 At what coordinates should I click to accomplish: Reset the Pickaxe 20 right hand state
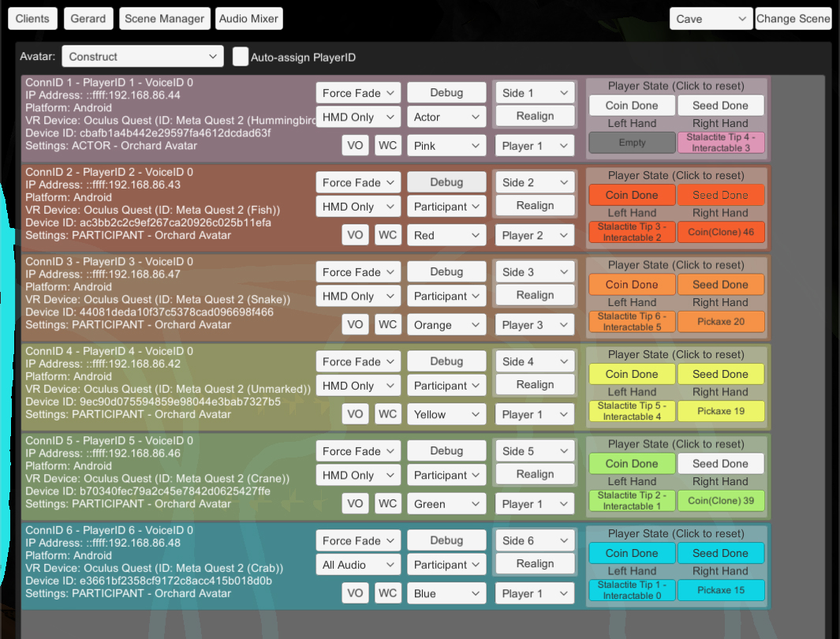tap(721, 321)
